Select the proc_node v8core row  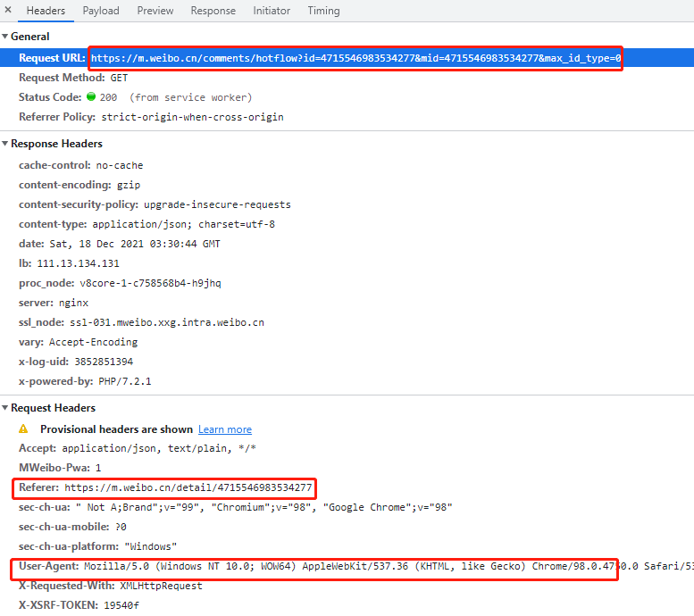[x=120, y=283]
